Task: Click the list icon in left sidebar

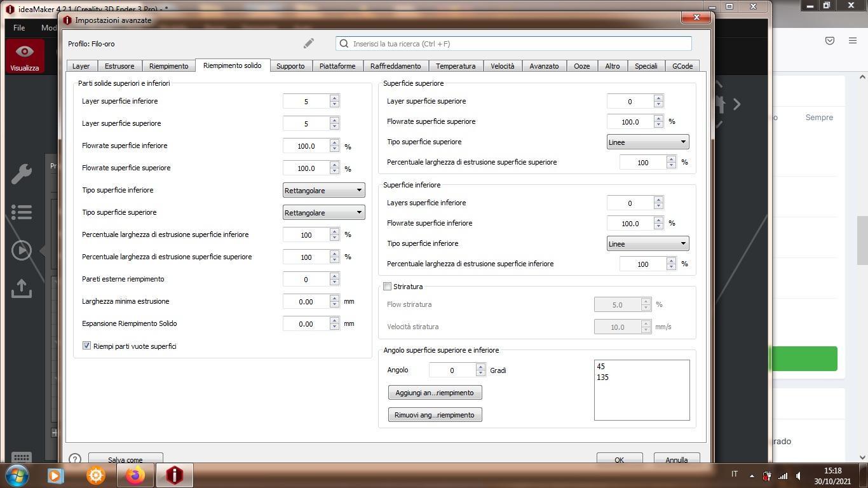Action: pos(22,212)
